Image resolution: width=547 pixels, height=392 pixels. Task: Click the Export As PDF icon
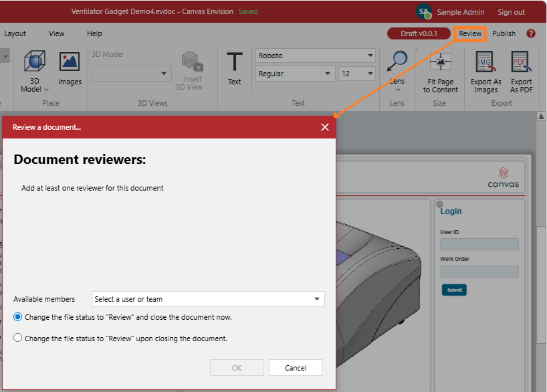pos(521,62)
